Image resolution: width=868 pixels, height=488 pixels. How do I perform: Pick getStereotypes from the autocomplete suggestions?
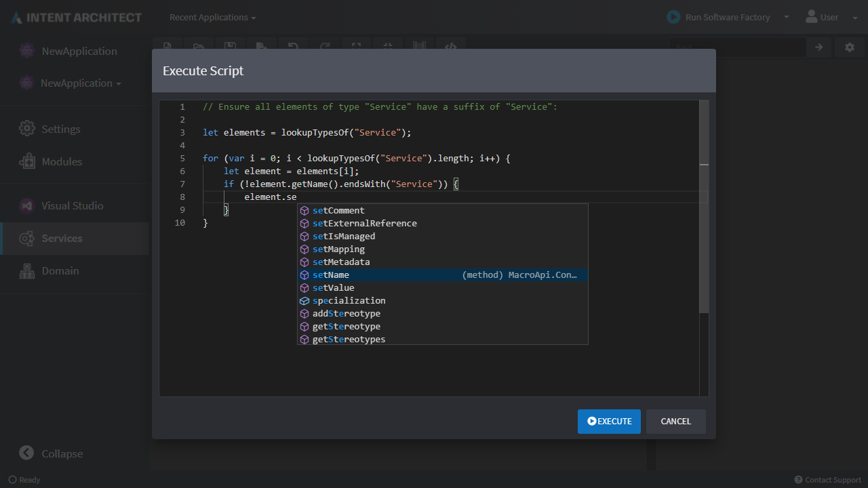click(x=349, y=340)
